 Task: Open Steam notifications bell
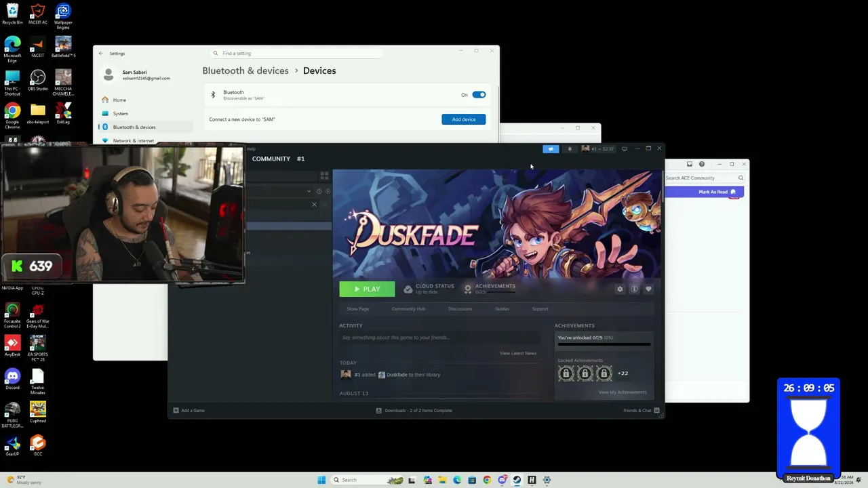coord(570,149)
